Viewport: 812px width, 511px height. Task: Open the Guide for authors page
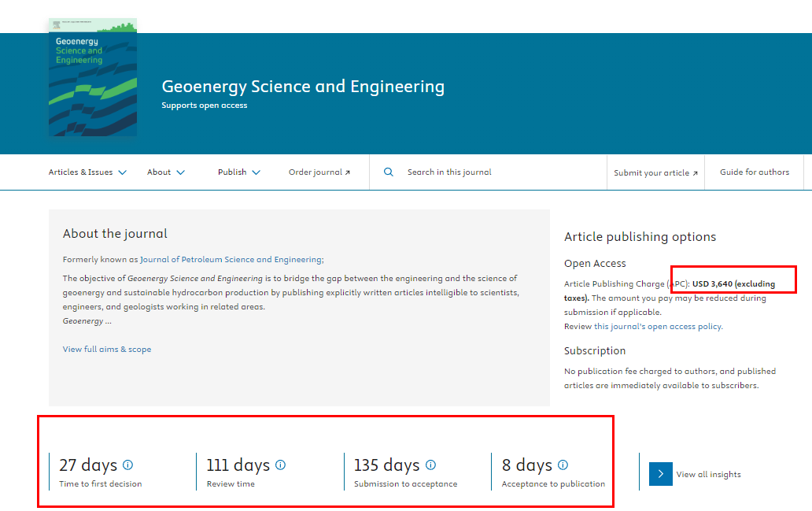[x=754, y=172]
